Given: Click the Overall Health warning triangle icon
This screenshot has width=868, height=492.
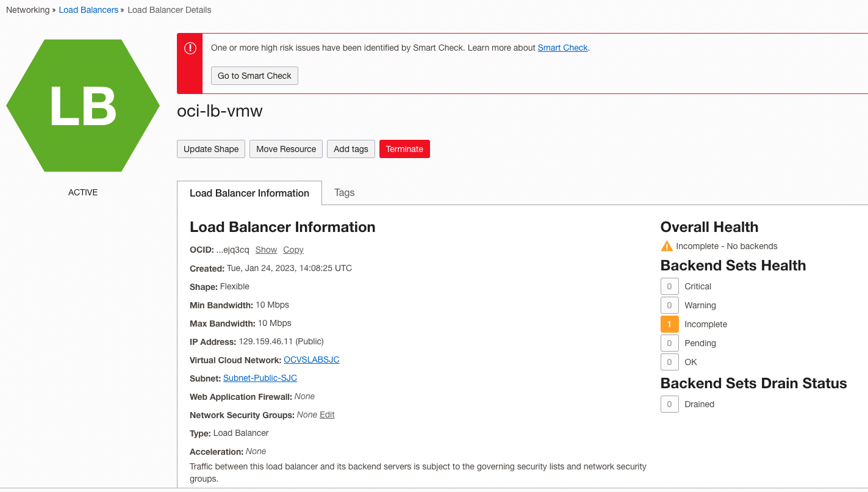Looking at the screenshot, I should coord(666,245).
